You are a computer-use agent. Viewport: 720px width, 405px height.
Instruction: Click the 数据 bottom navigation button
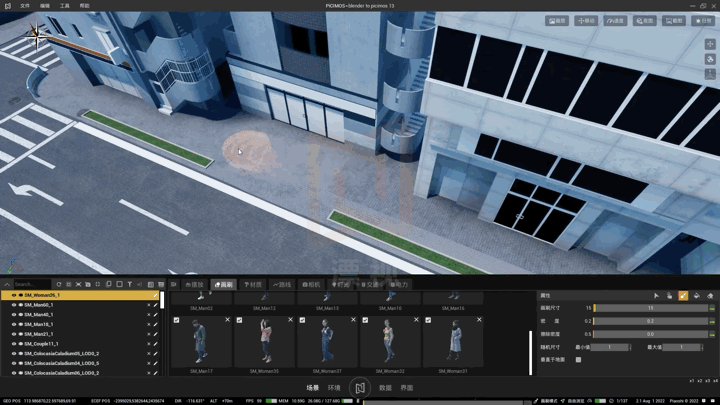[385, 388]
